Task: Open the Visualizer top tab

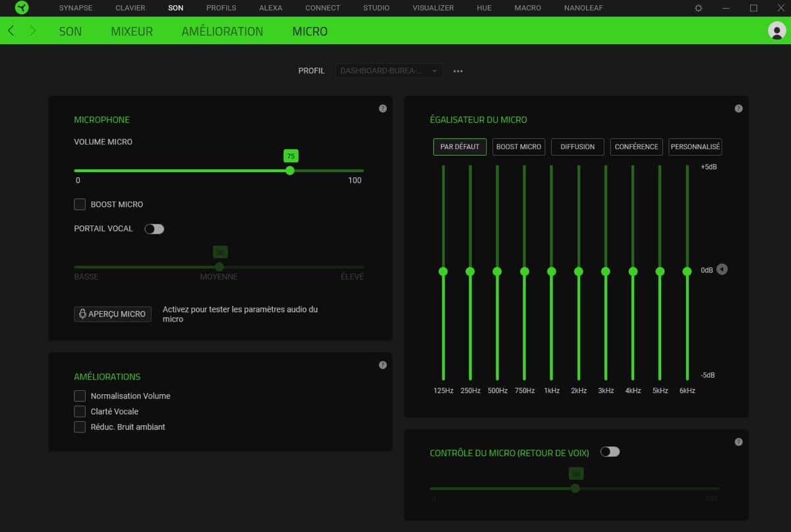Action: click(x=433, y=8)
